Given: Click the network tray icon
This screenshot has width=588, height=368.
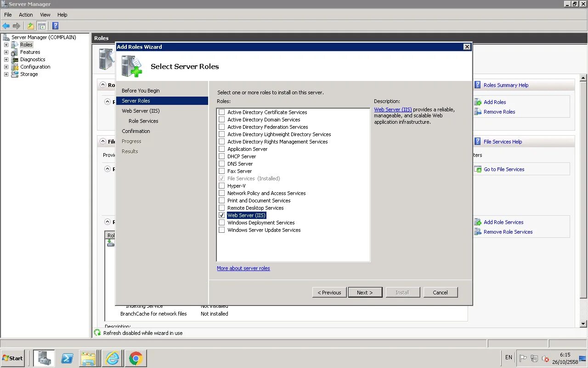Looking at the screenshot, I should (534, 358).
